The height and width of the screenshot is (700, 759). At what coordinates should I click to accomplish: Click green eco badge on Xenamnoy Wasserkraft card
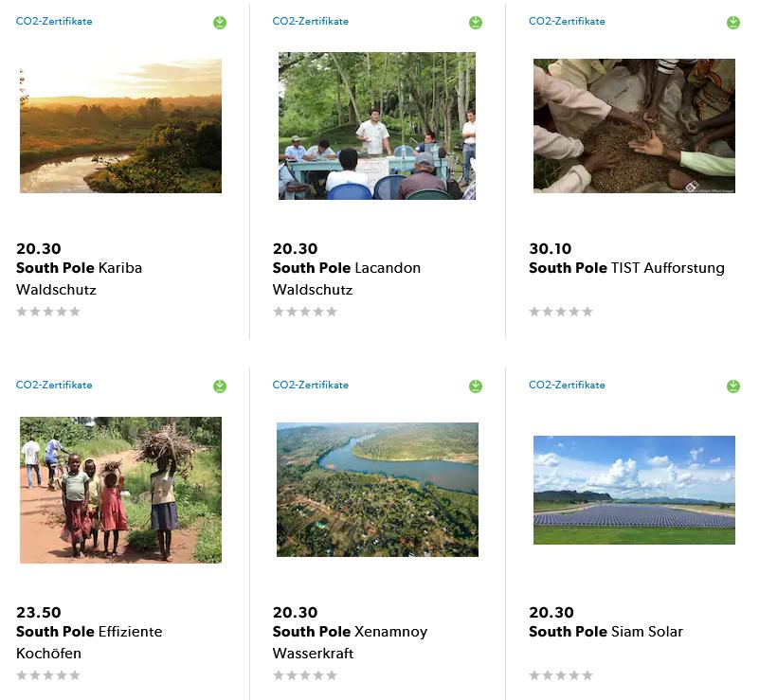[476, 386]
